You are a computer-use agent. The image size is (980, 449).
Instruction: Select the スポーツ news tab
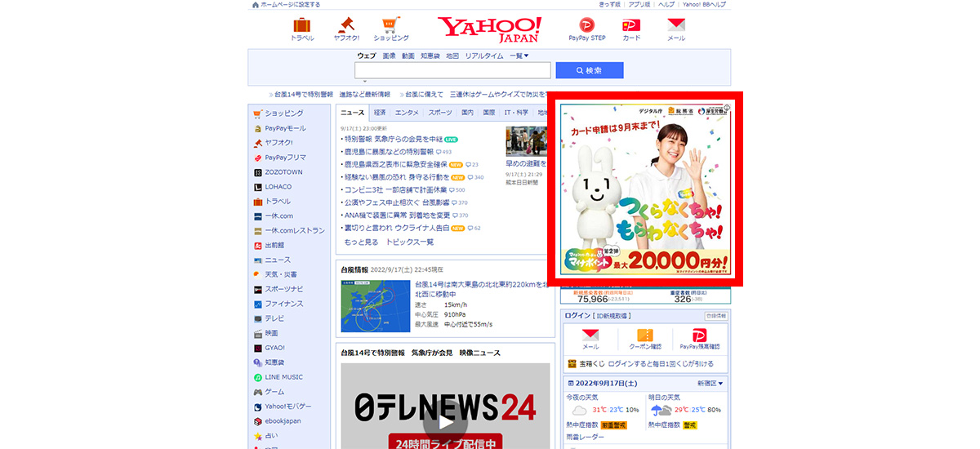pos(439,113)
